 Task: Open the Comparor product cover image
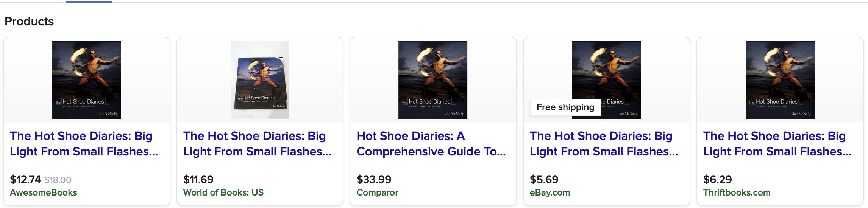(x=433, y=80)
